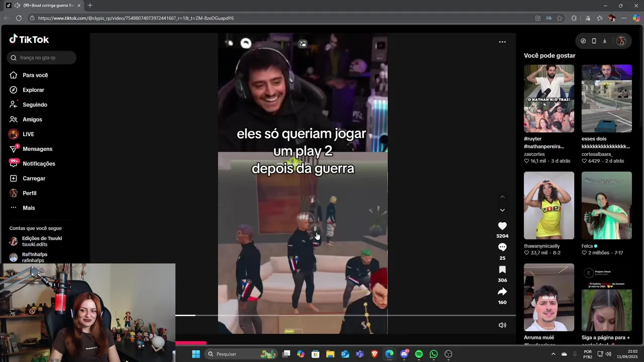Click the translate page icon
644x362 pixels.
(549, 18)
